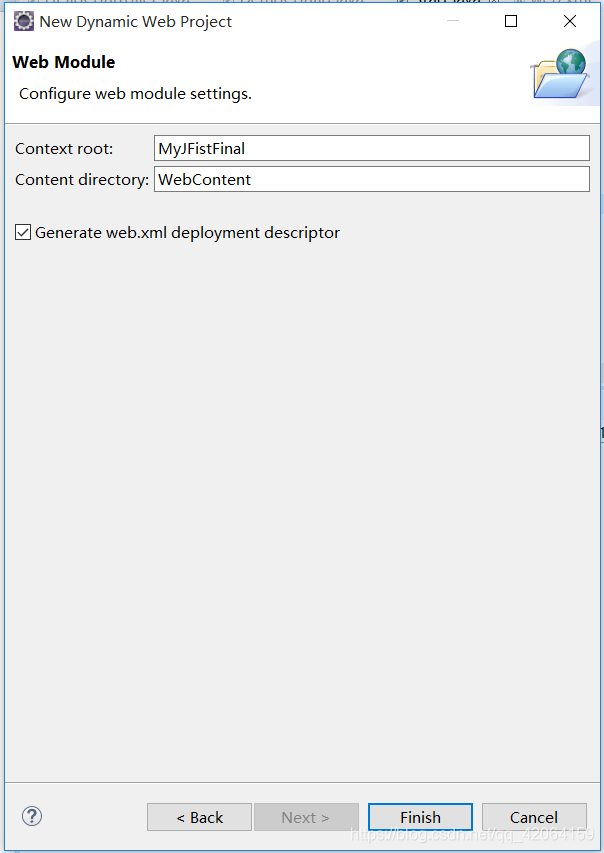Click the Eclipse icon in the title bar
Image resolution: width=604 pixels, height=853 pixels.
tap(23, 21)
